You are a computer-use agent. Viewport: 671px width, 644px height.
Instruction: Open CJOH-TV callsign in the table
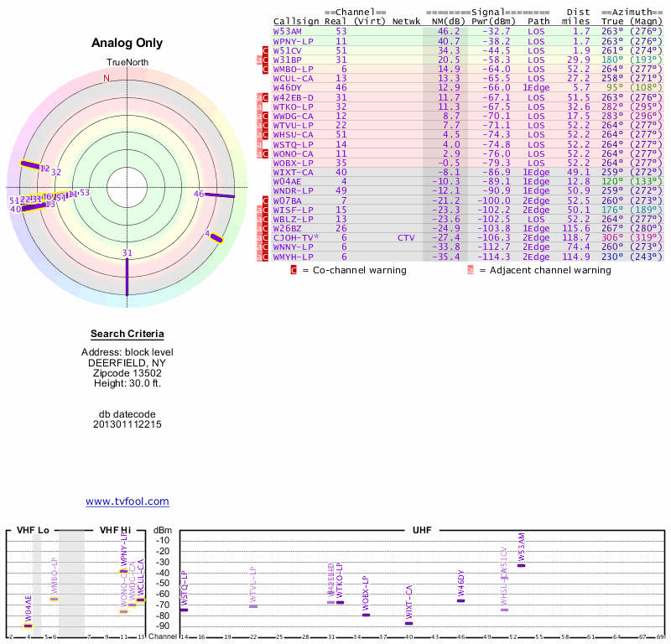[294, 238]
